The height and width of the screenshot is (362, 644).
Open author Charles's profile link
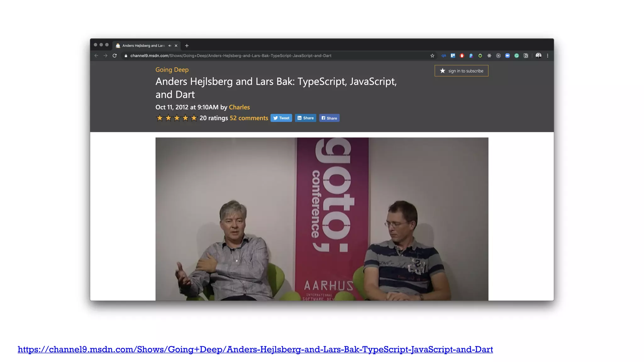(239, 107)
